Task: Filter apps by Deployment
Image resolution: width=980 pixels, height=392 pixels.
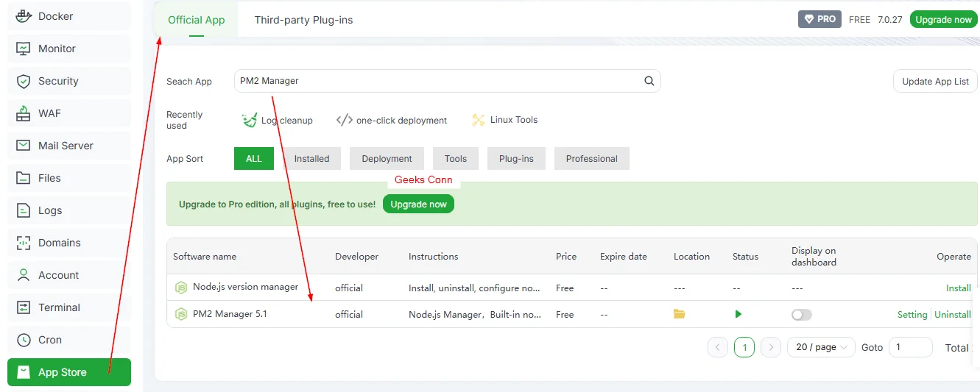Action: 387,158
